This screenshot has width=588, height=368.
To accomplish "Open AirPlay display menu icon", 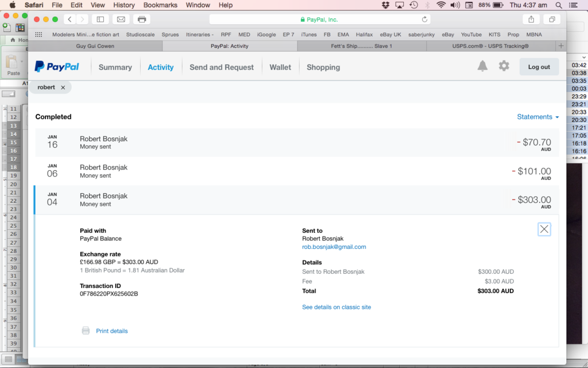I will click(x=400, y=5).
